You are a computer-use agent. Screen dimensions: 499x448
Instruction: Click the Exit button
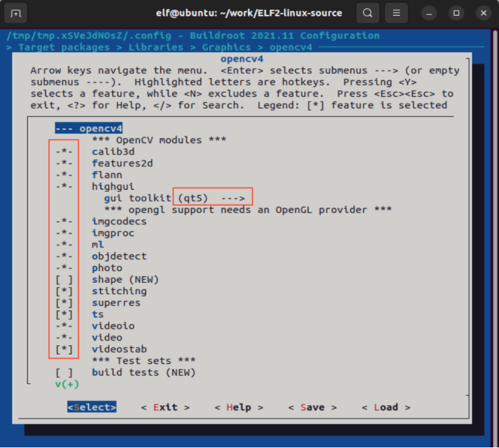pos(165,407)
